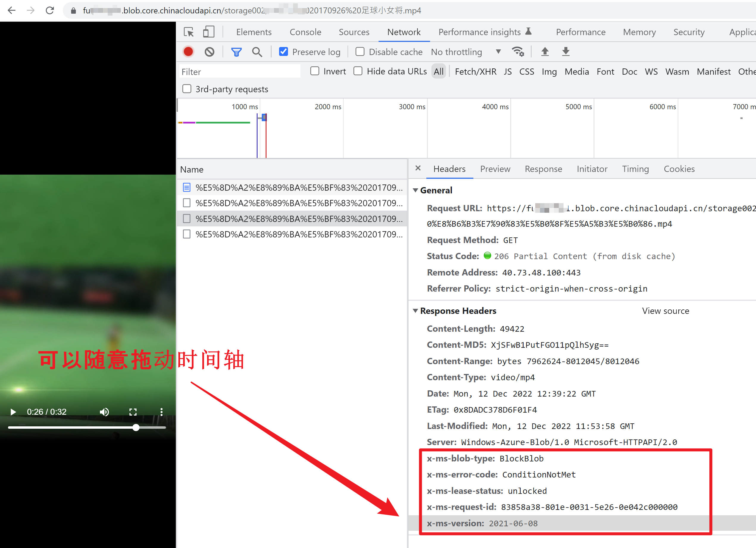Click the View source link
The image size is (756, 548).
(665, 311)
